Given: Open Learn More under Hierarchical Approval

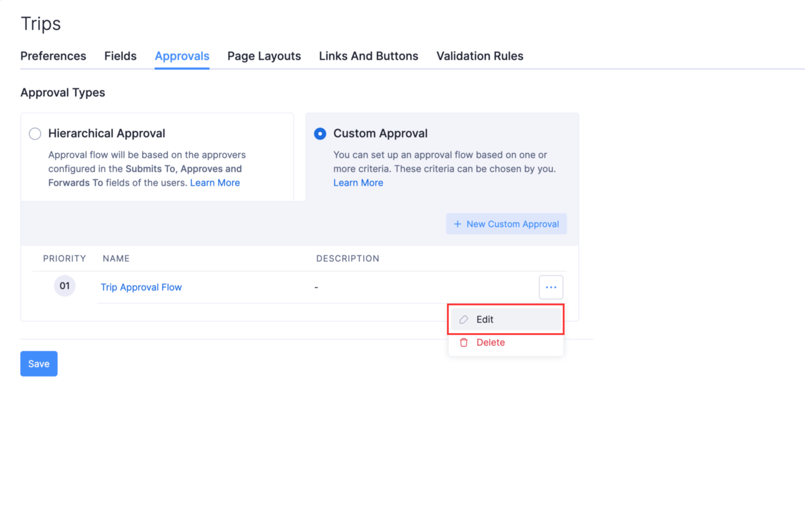Looking at the screenshot, I should click(x=215, y=183).
